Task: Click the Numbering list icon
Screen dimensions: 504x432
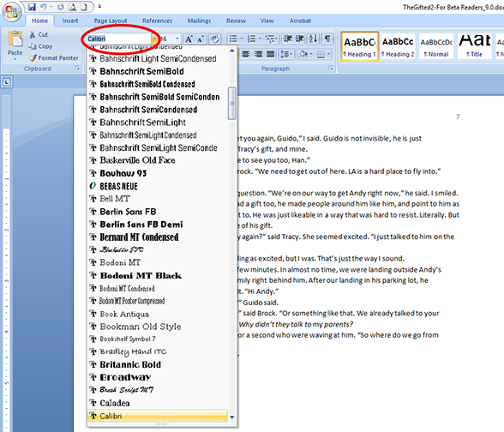Action: point(252,39)
